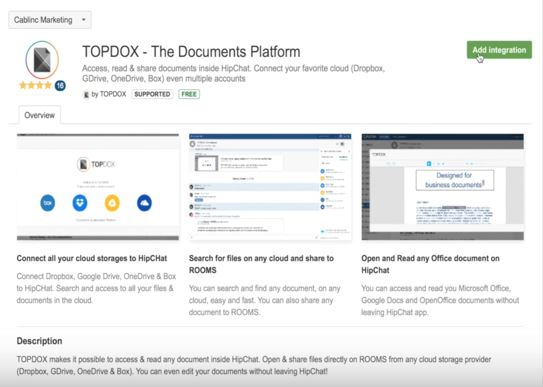Open the cloud storages screenshot thumbnail
This screenshot has width=543, height=387.
pos(98,187)
